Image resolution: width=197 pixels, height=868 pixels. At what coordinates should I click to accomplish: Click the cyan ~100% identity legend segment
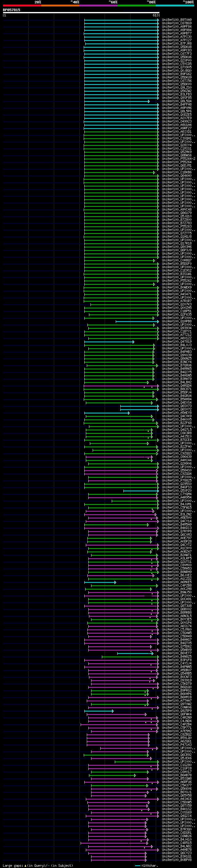point(175,6)
